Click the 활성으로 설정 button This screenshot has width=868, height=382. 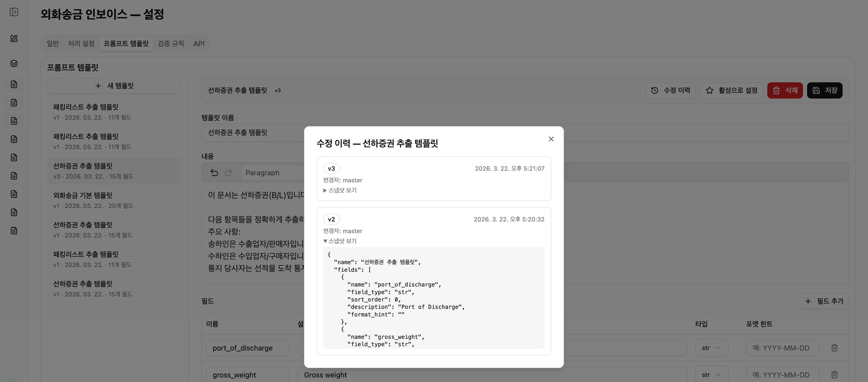point(731,90)
